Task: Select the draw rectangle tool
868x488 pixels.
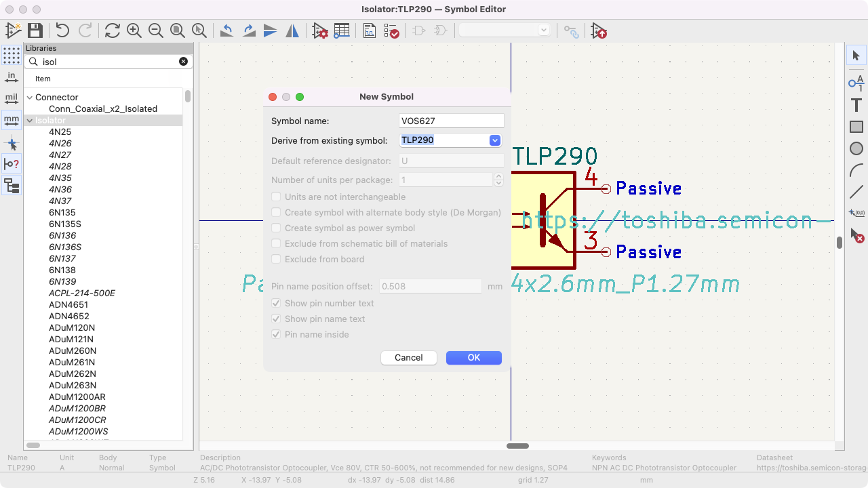Action: click(x=856, y=127)
